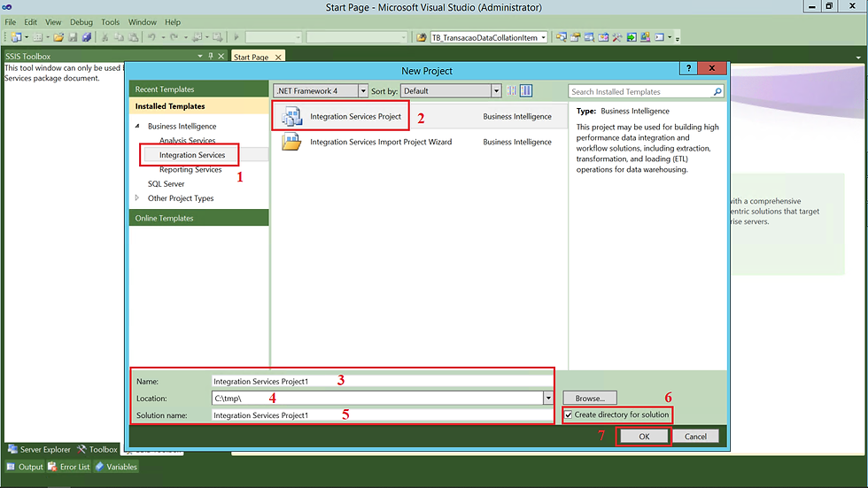Click the Start Page toolbar icon
The width and height of the screenshot is (868, 488).
tap(603, 37)
